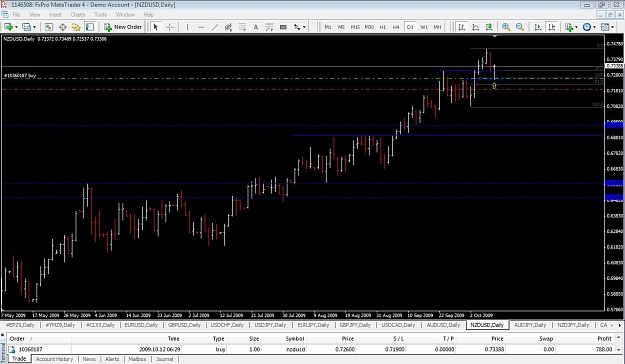Select the Vertical Line drawing tool
The image size is (625, 364).
tap(187, 27)
